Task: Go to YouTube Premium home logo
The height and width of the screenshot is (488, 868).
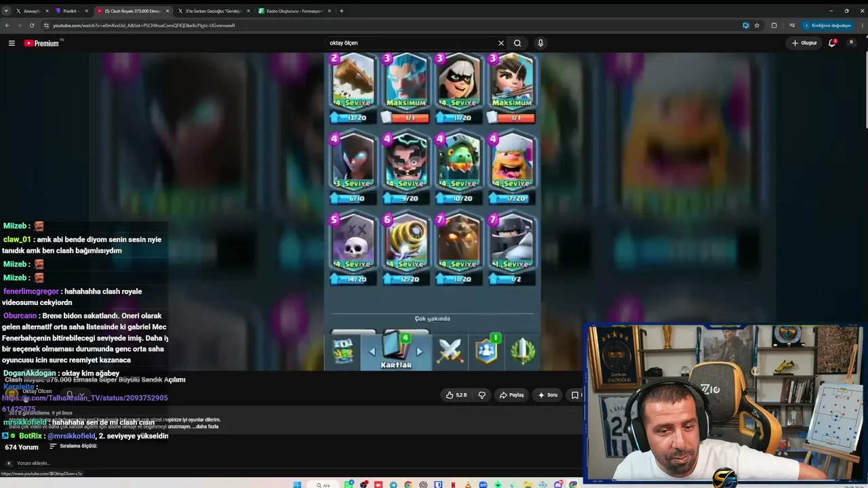Action: tap(43, 43)
